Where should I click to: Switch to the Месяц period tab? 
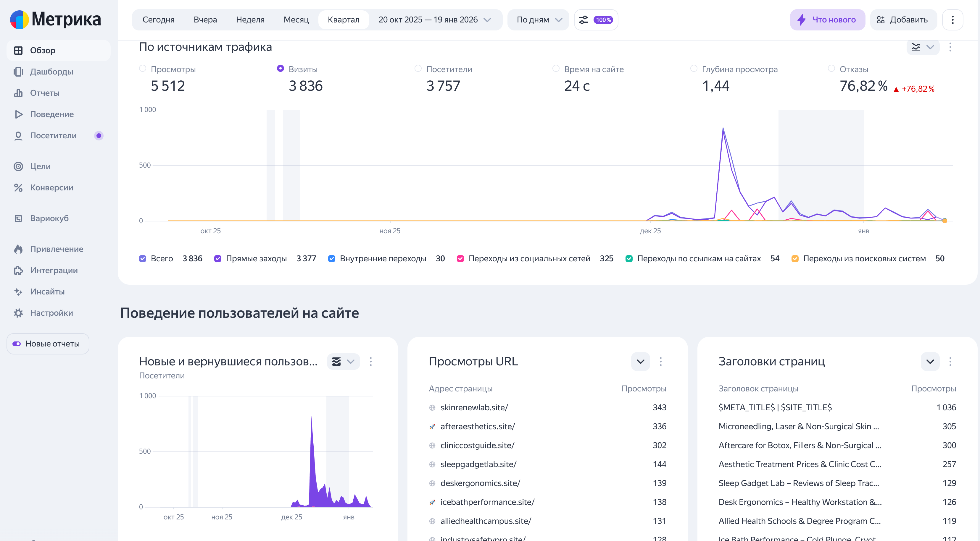[296, 20]
